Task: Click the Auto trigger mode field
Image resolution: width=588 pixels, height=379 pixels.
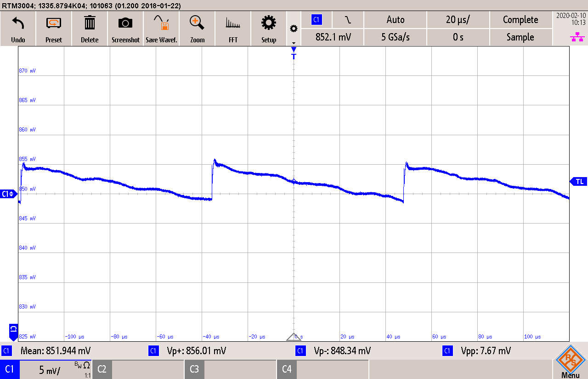Action: pos(396,19)
